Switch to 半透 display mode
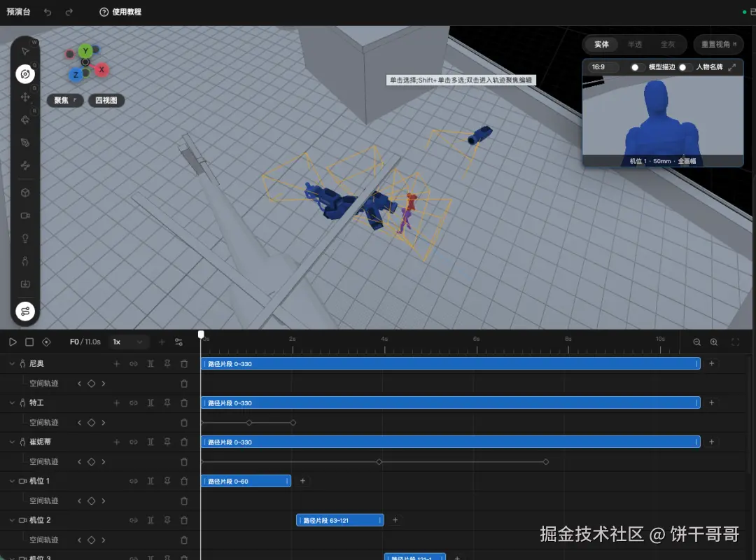This screenshot has height=560, width=756. pyautogui.click(x=634, y=44)
